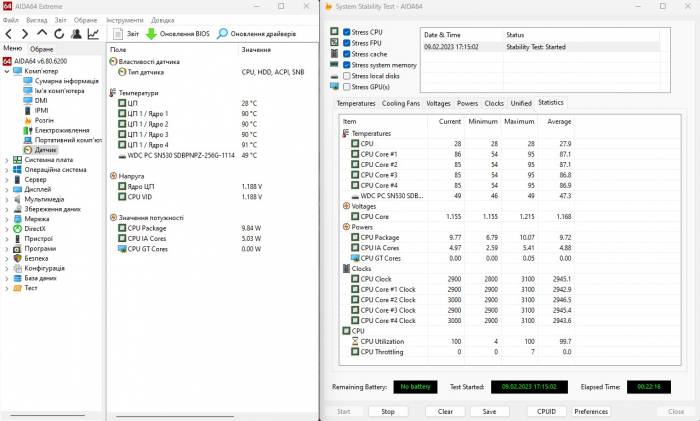Click the Stop button

(x=388, y=411)
